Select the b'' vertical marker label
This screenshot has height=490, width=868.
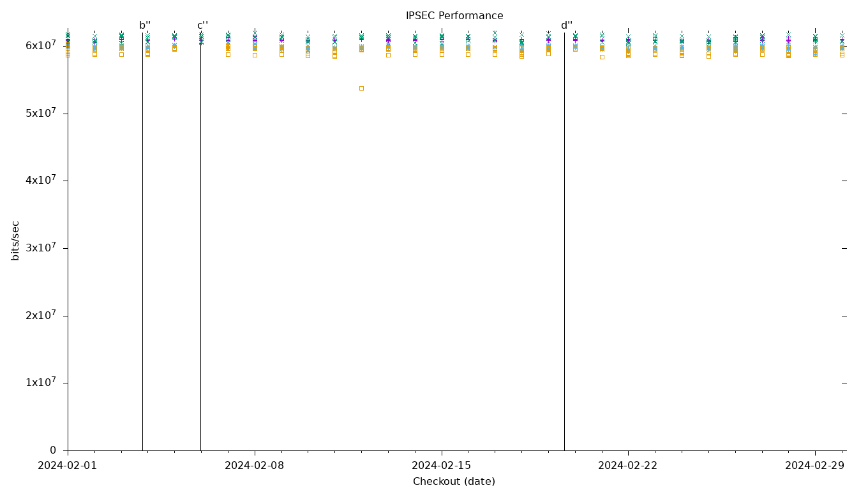tap(145, 26)
